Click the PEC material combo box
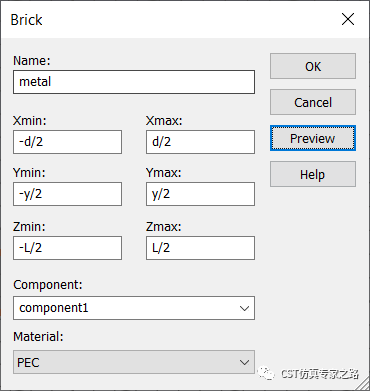Viewport: 370px width, 391px height. pos(134,362)
